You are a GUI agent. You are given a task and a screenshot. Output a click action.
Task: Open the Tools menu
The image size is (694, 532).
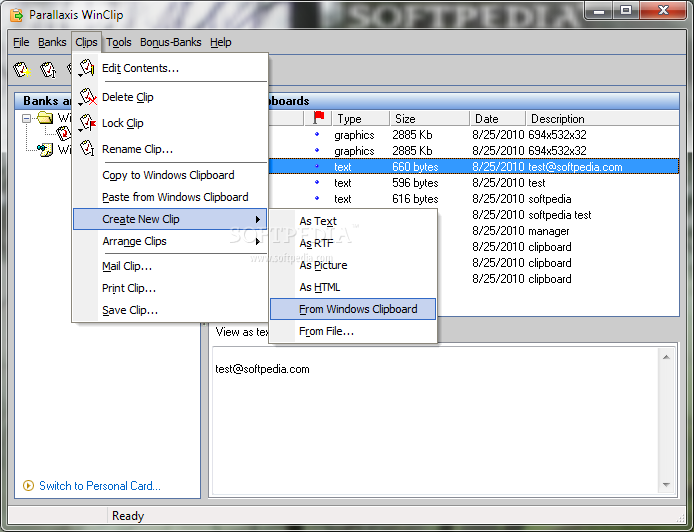pyautogui.click(x=119, y=42)
